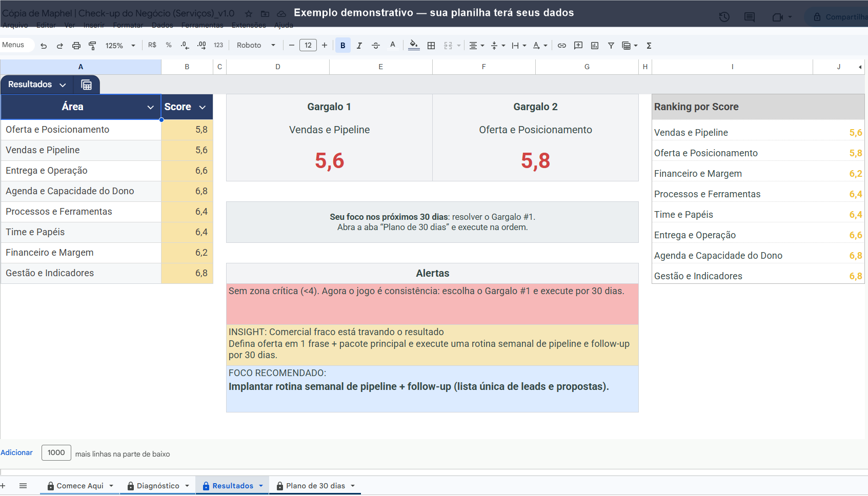
Task: Open the fill color picker
Action: [x=414, y=45]
